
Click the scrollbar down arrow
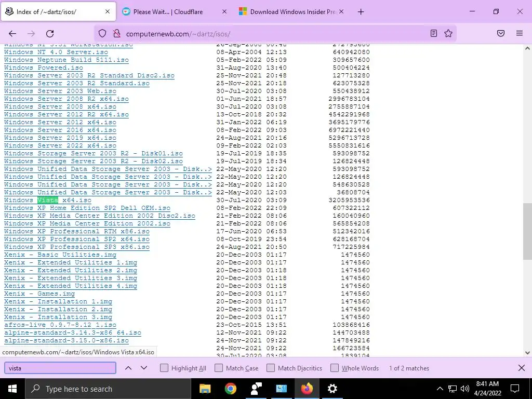click(x=527, y=353)
